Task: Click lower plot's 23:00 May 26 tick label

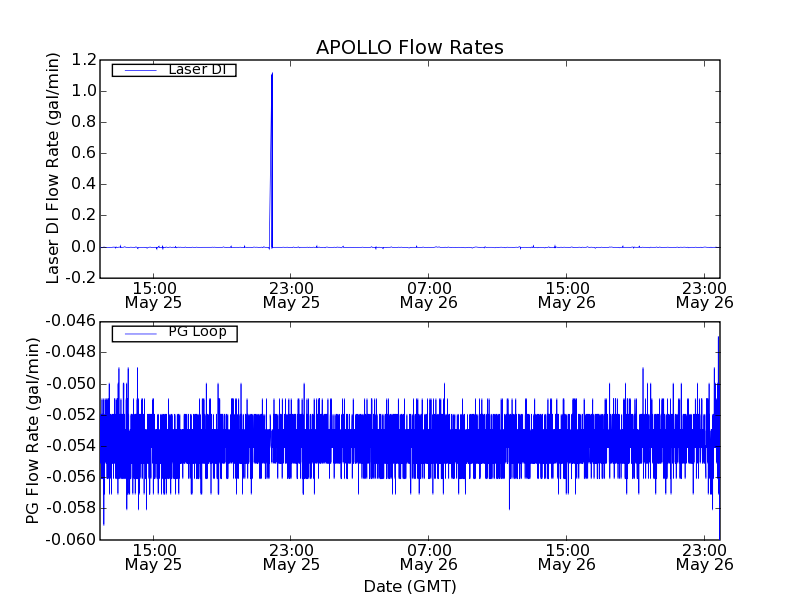Action: click(x=704, y=556)
